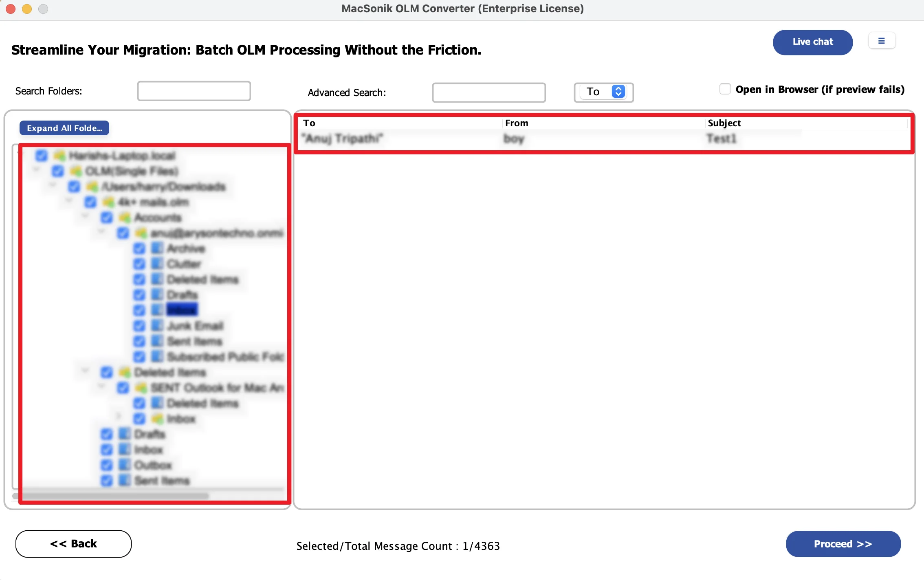Viewport: 924px width, 580px height.
Task: Click the Sent Items icon under the account
Action: click(157, 341)
